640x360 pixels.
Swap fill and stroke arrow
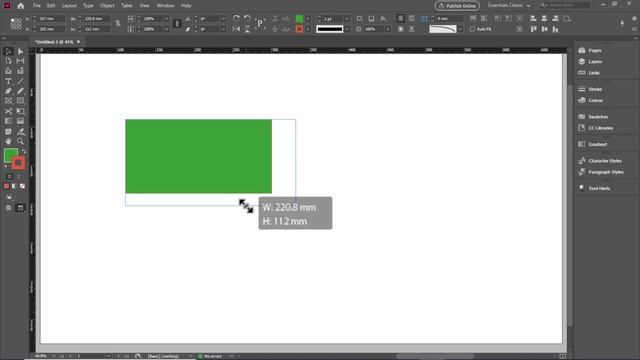click(x=24, y=151)
